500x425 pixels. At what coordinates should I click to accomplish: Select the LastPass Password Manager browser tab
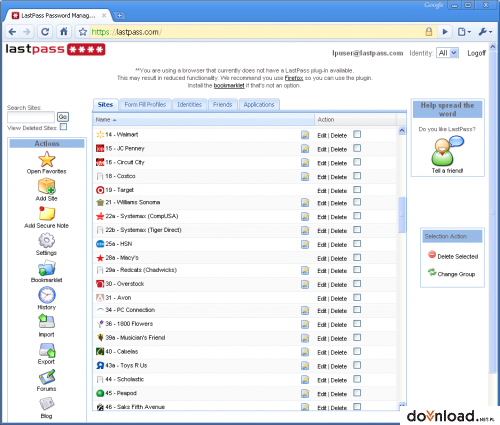pos(58,15)
